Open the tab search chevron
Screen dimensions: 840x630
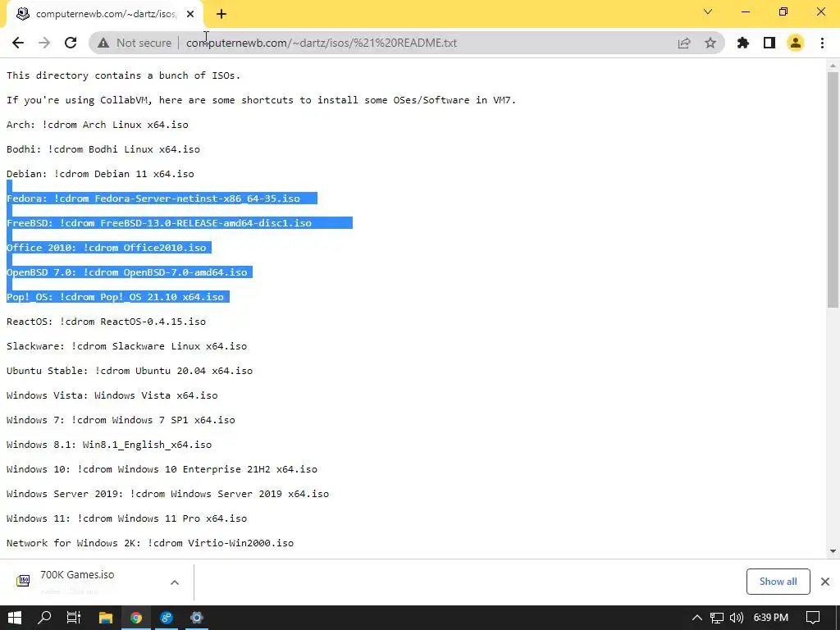click(x=708, y=11)
